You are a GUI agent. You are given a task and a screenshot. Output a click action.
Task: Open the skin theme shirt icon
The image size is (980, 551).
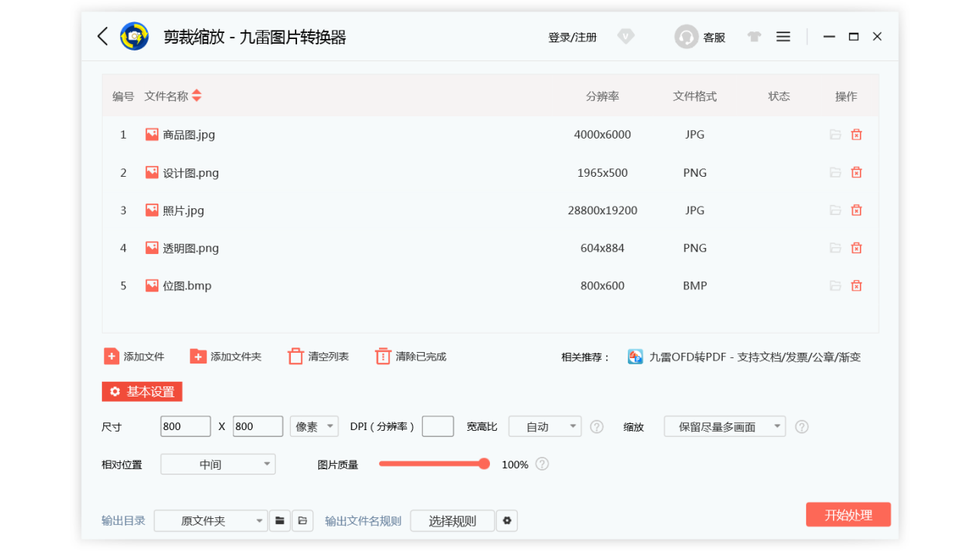point(754,36)
